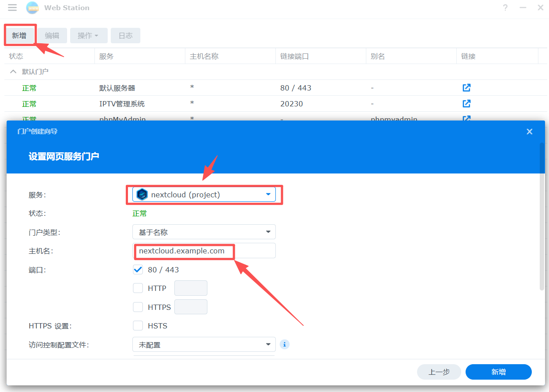Open the 访问控制配置文件 dropdown
Screen dimensions: 549x392
[x=204, y=345]
